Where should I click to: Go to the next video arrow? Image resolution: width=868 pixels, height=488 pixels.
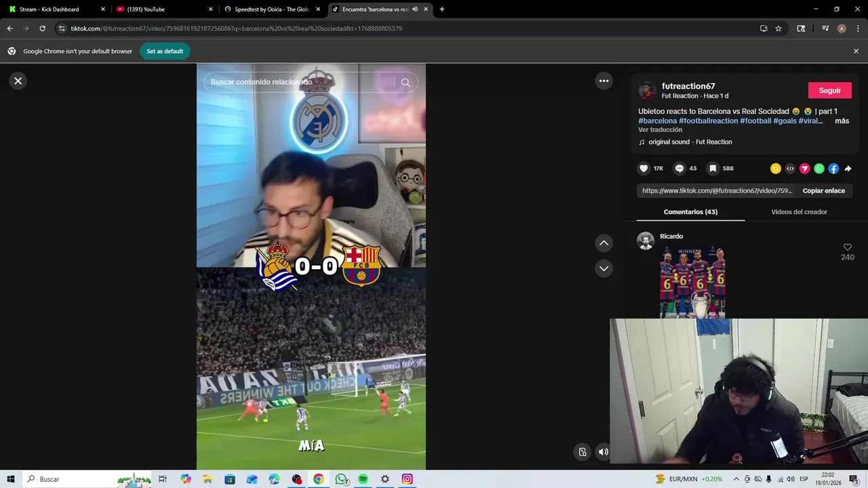[604, 268]
